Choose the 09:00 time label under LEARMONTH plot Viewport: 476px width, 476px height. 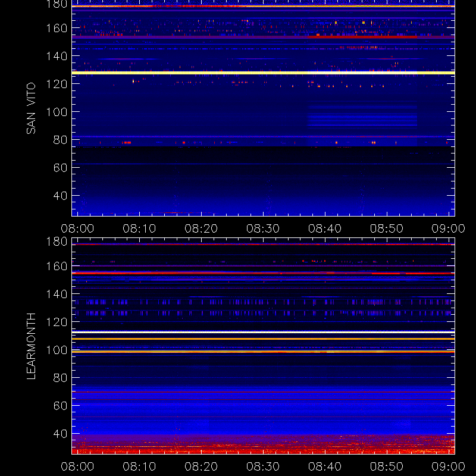coord(449,466)
